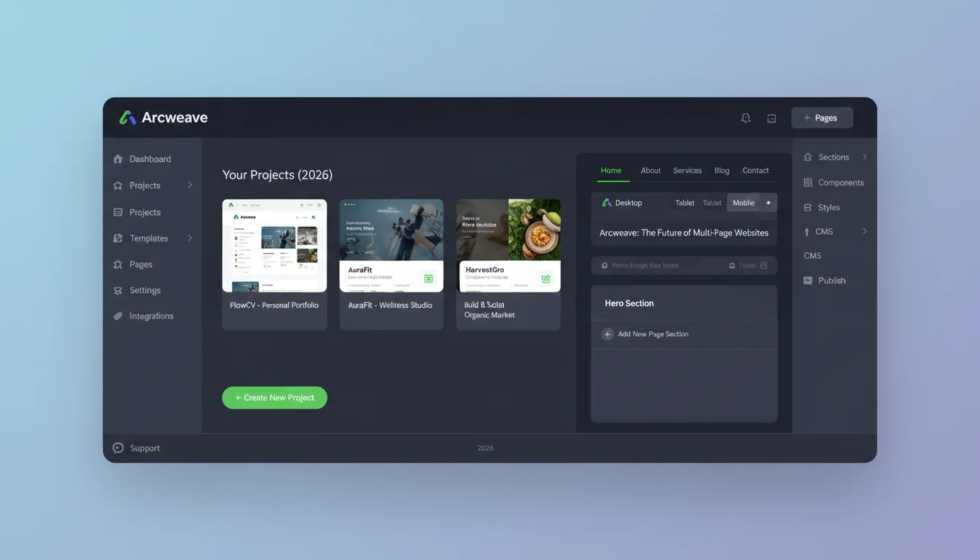980x560 pixels.
Task: Enable Desktop preview mode
Action: pos(623,203)
